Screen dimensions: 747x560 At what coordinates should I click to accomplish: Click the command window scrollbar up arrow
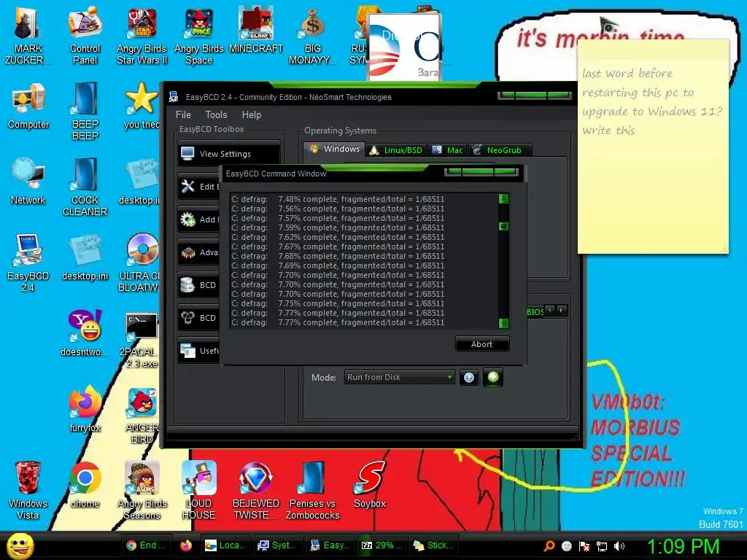coord(503,198)
